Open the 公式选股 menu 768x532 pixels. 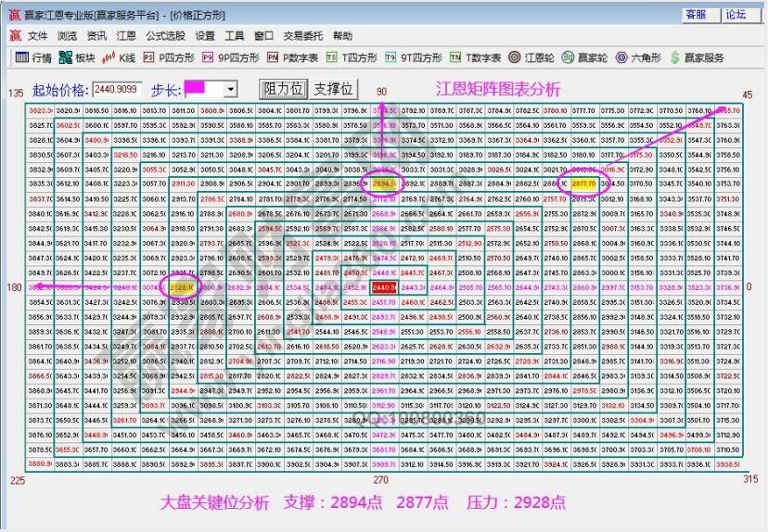[x=165, y=36]
